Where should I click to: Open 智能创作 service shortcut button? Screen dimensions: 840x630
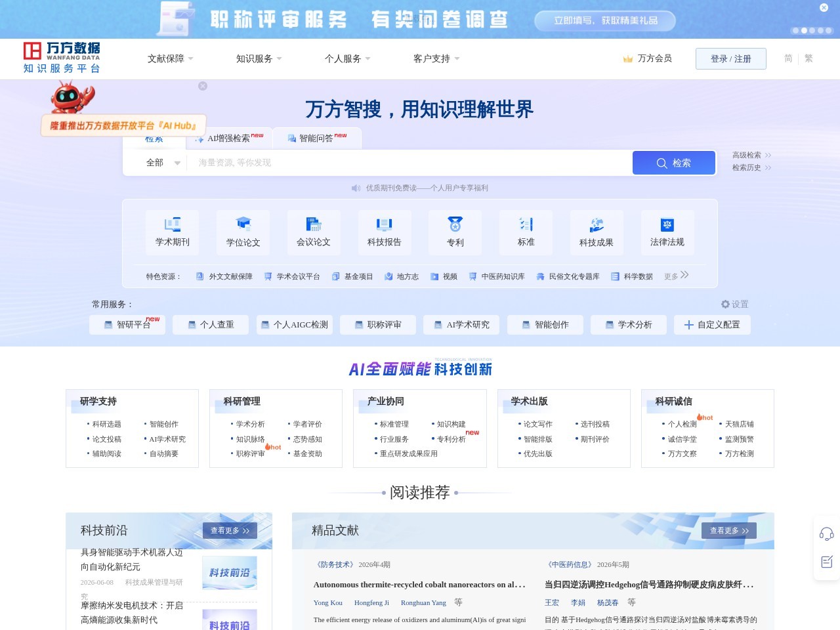tap(545, 325)
